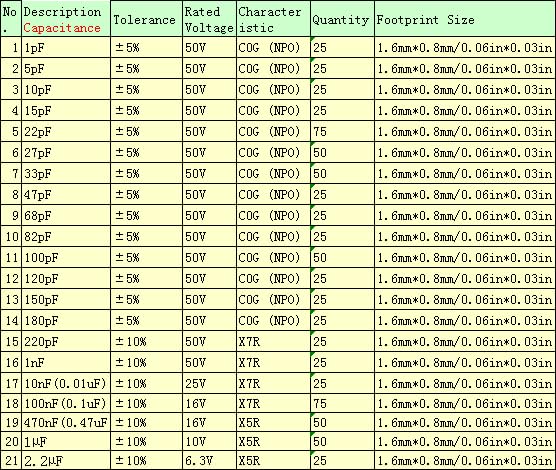Click the Quantity column header
The image size is (556, 470).
pos(342,19)
